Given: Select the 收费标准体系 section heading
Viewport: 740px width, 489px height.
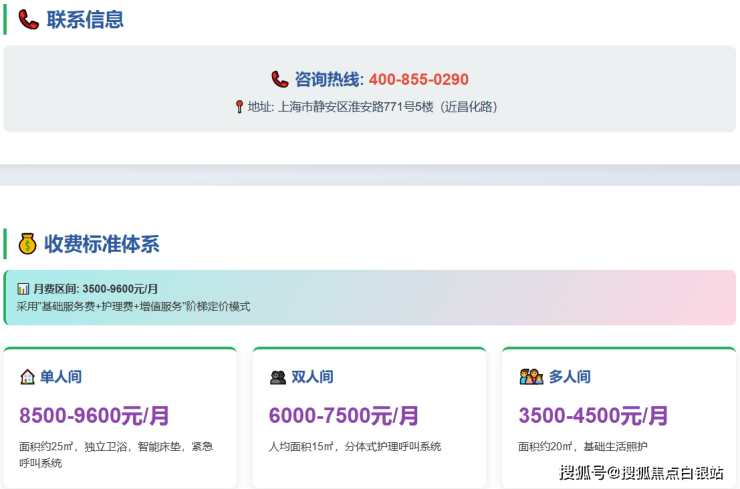Looking at the screenshot, I should pos(101,244).
